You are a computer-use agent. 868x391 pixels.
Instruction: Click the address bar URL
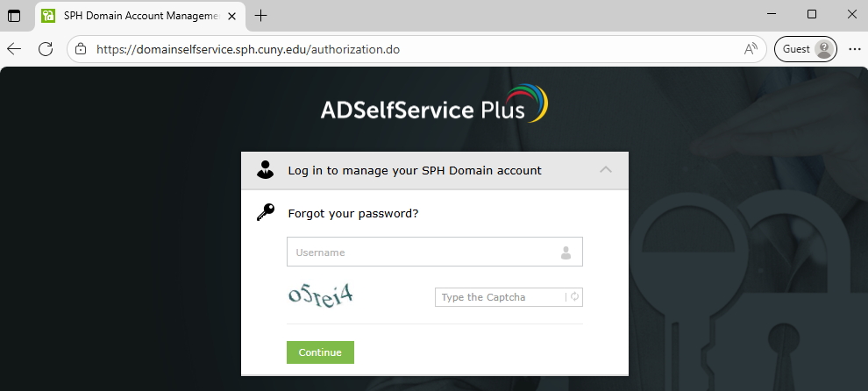[x=248, y=49]
